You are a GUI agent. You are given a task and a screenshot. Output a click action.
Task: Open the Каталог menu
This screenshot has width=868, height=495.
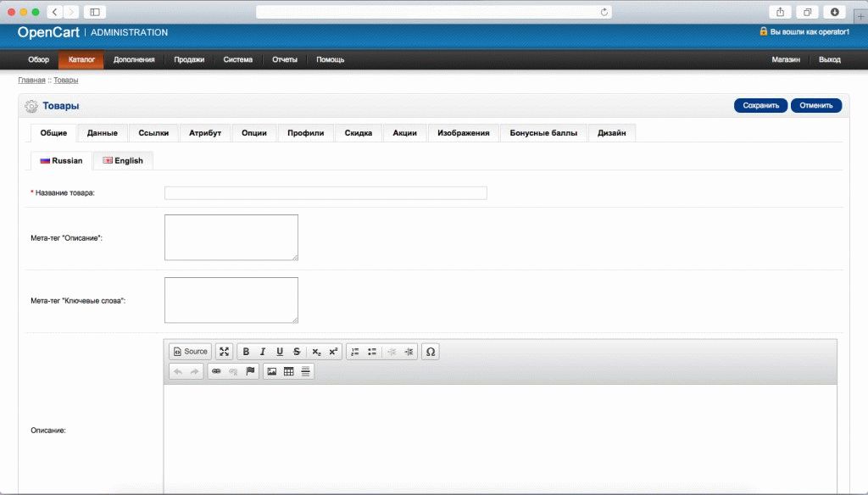(81, 59)
